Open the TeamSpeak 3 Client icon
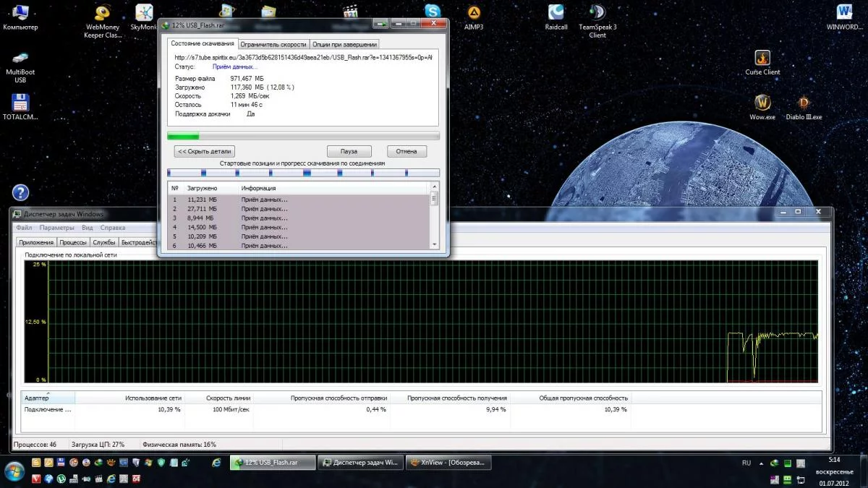868x488 pixels. click(x=597, y=14)
